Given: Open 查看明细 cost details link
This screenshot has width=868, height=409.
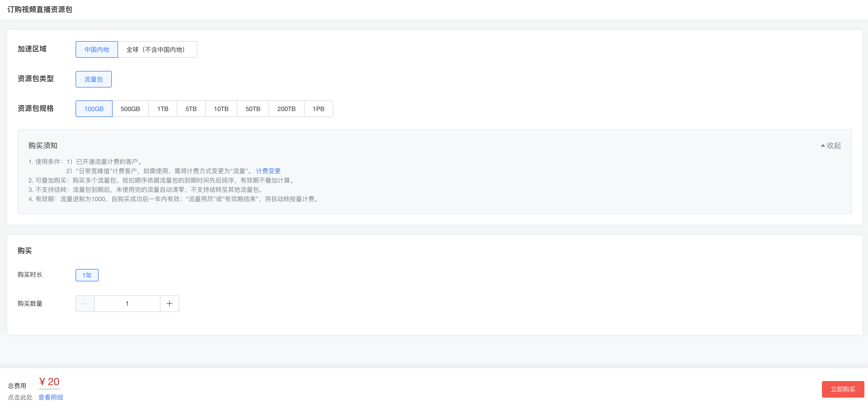Looking at the screenshot, I should pos(50,397).
